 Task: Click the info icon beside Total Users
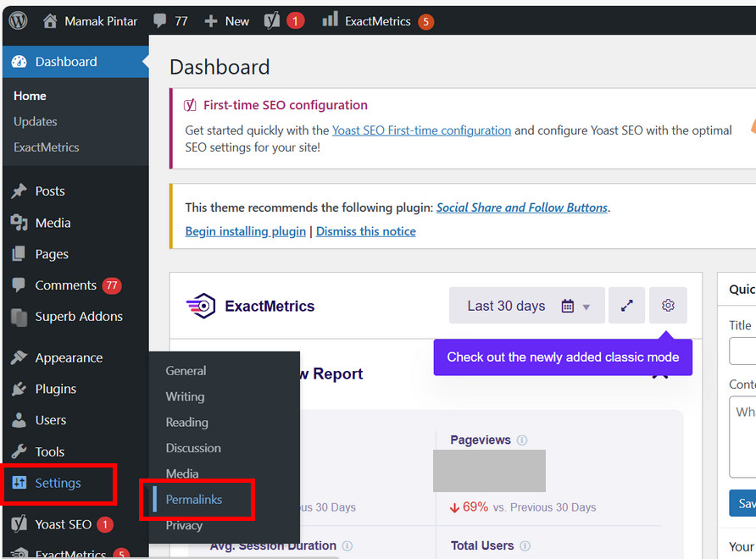click(525, 545)
